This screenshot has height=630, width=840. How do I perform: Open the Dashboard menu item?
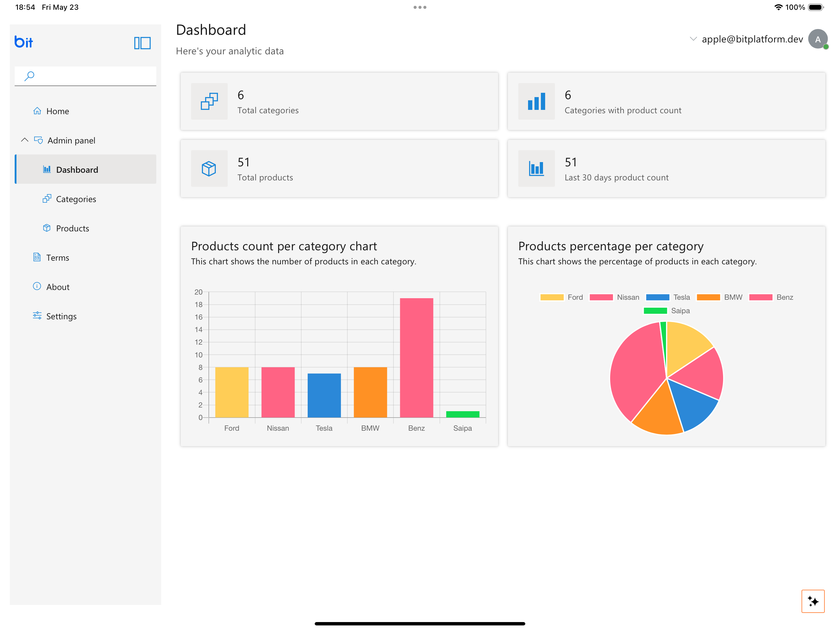(x=85, y=169)
